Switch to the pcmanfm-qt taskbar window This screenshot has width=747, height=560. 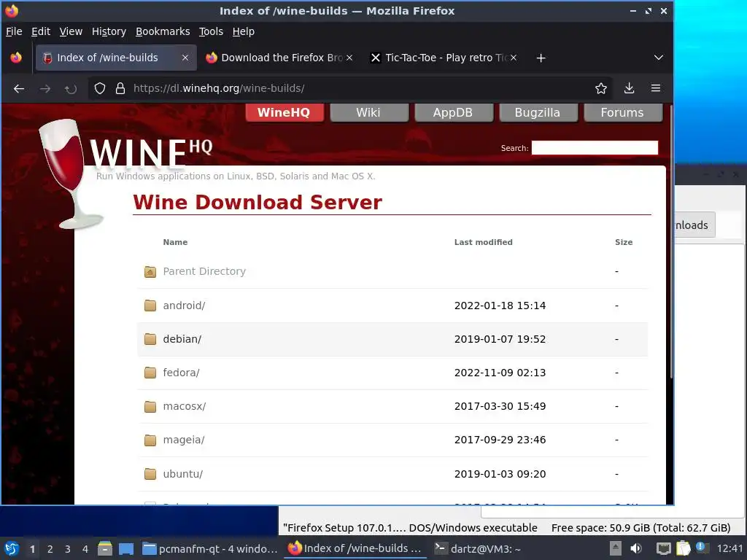tap(210, 548)
